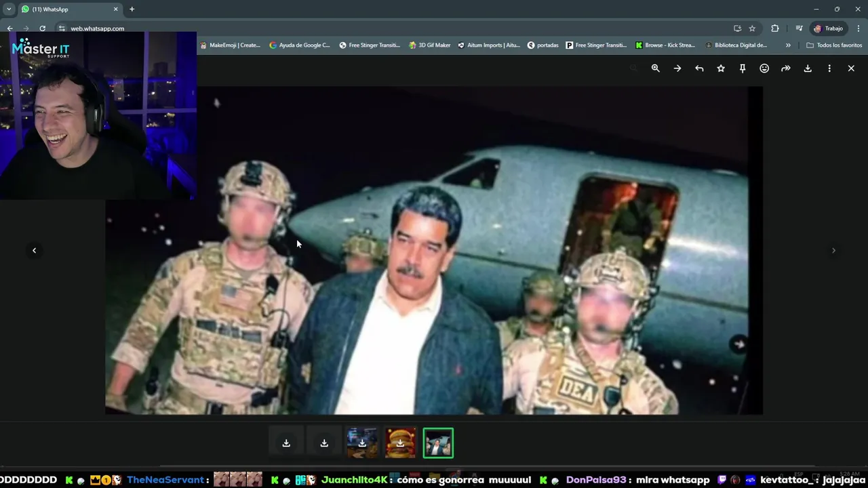Viewport: 868px width, 488px height.
Task: Show the previous image with left chevron
Action: click(35, 250)
